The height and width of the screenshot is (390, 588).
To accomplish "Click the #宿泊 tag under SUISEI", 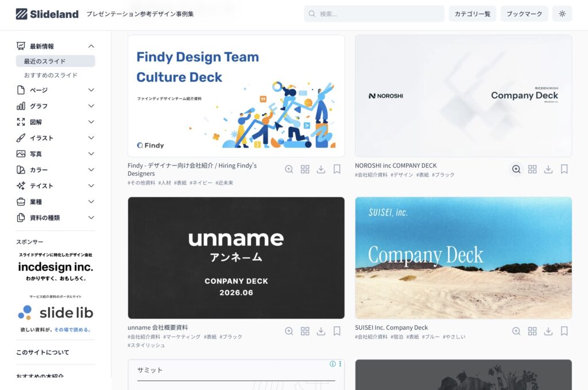I will [x=397, y=337].
